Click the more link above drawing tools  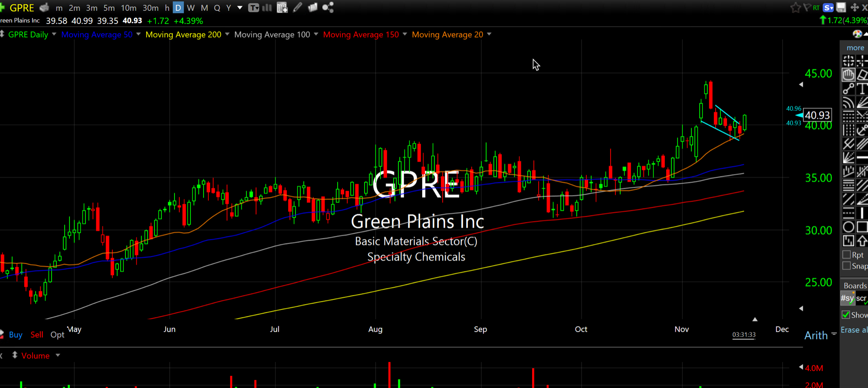pos(855,48)
